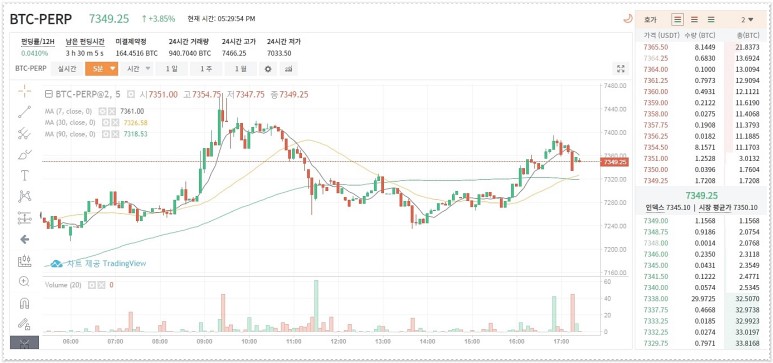Viewport: 773px width, 363px height.
Task: Activate the zoom-in magnifier tool
Action: (24, 282)
